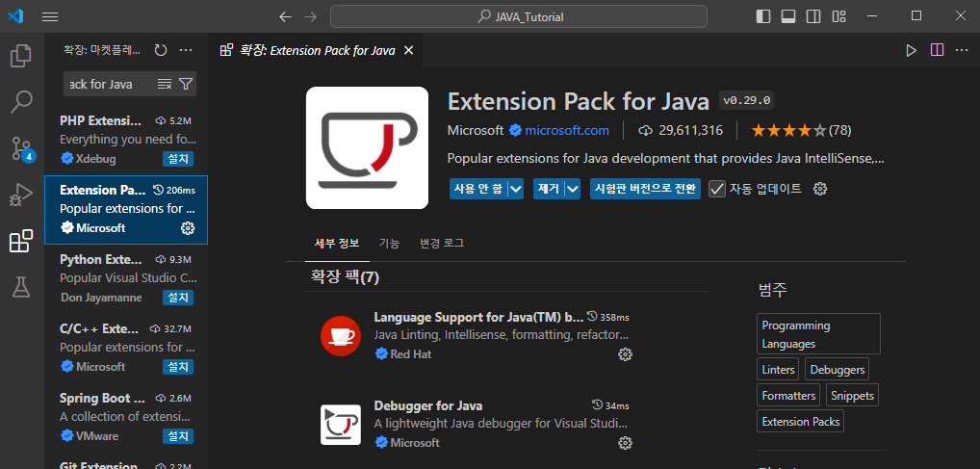Open the Explorer view in activity bar
Image resolution: width=980 pixels, height=469 pixels.
coord(21,56)
